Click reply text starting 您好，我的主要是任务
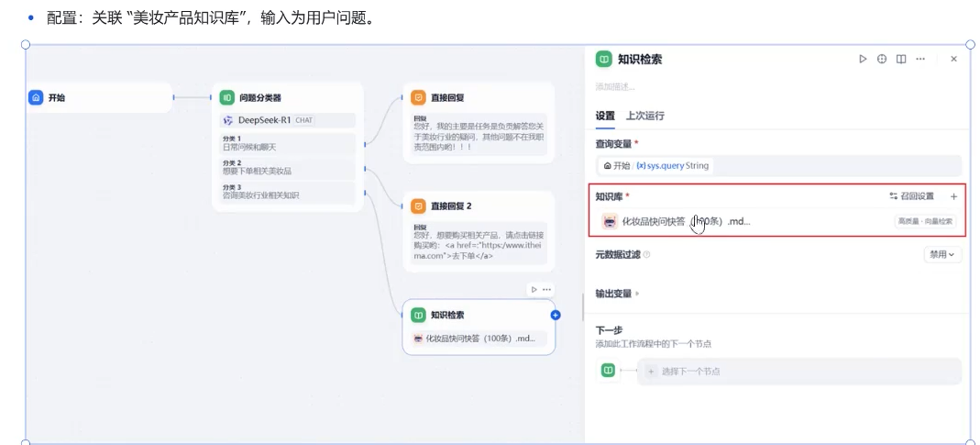The image size is (980, 445). (479, 135)
